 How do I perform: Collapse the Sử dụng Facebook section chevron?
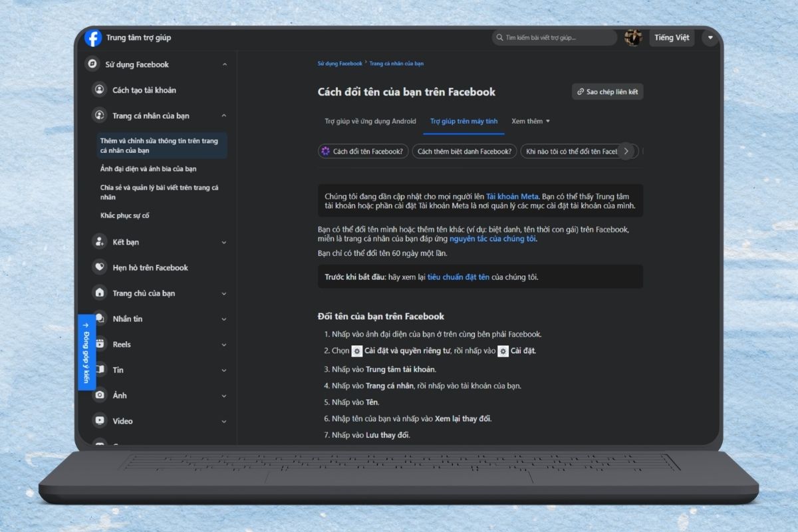224,65
